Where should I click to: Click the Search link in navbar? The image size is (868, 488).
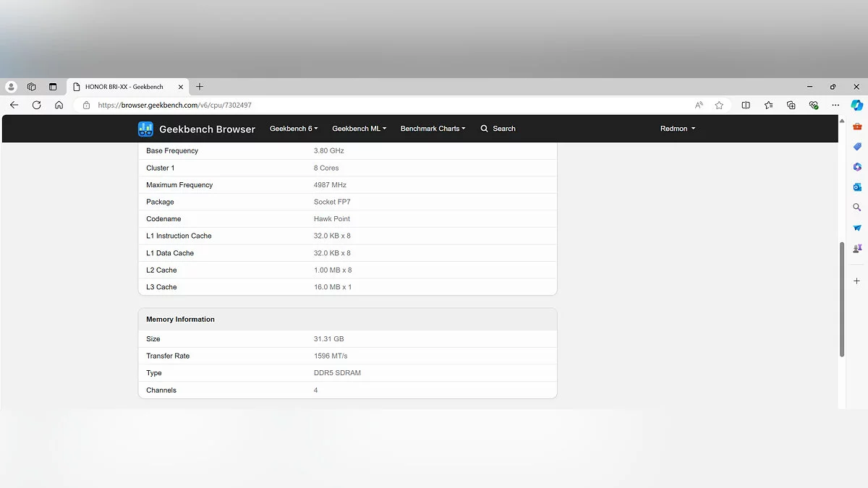pyautogui.click(x=498, y=129)
